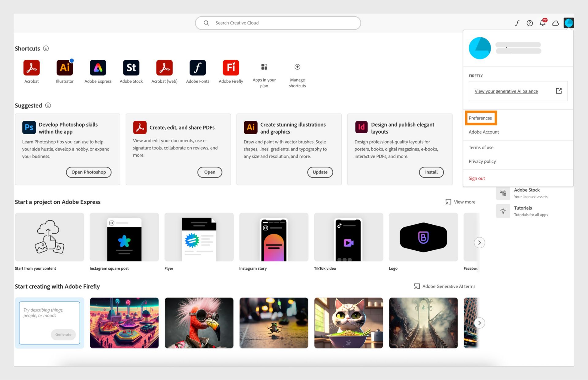This screenshot has height=380, width=588.
Task: Open the Adobe Stock shortcut
Action: 131,67
